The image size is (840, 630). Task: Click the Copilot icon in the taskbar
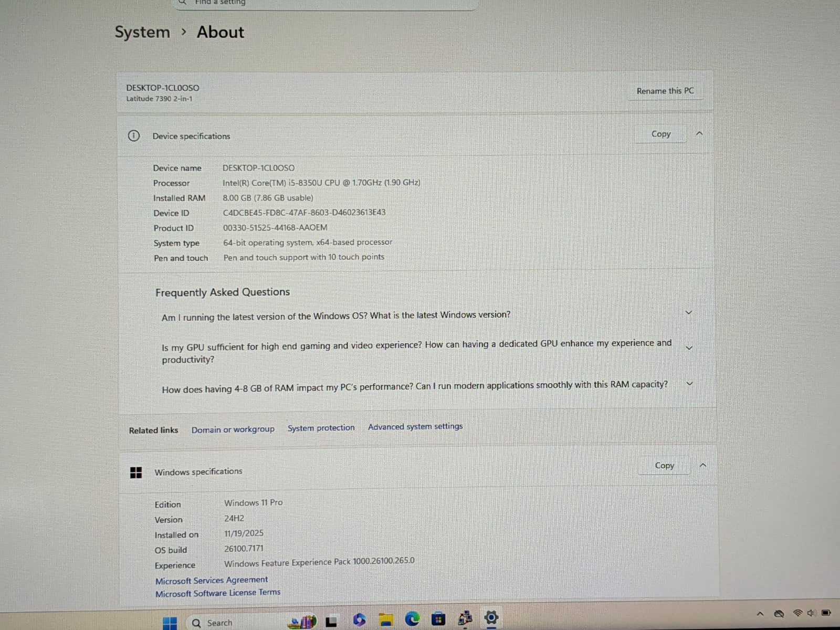click(359, 621)
